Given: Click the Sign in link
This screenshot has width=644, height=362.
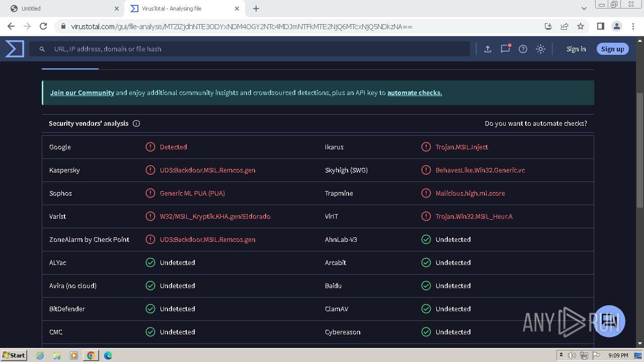Looking at the screenshot, I should pyautogui.click(x=576, y=49).
